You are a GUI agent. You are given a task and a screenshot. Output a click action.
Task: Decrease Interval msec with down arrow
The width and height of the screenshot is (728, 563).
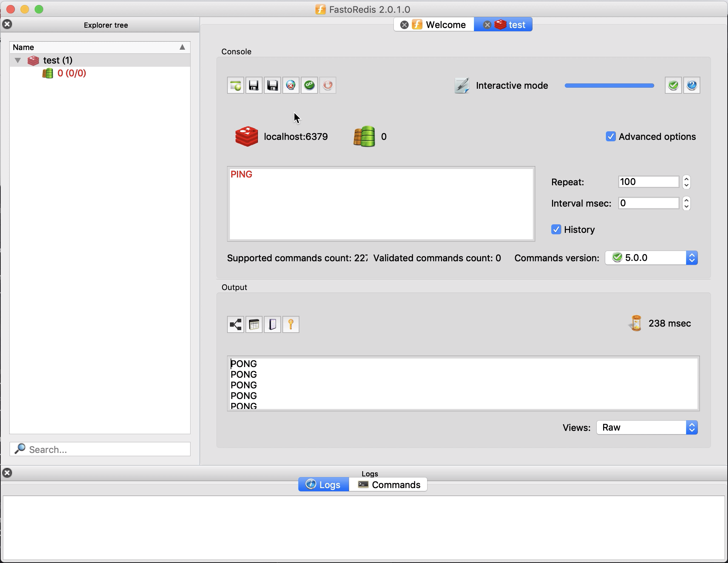pyautogui.click(x=686, y=207)
